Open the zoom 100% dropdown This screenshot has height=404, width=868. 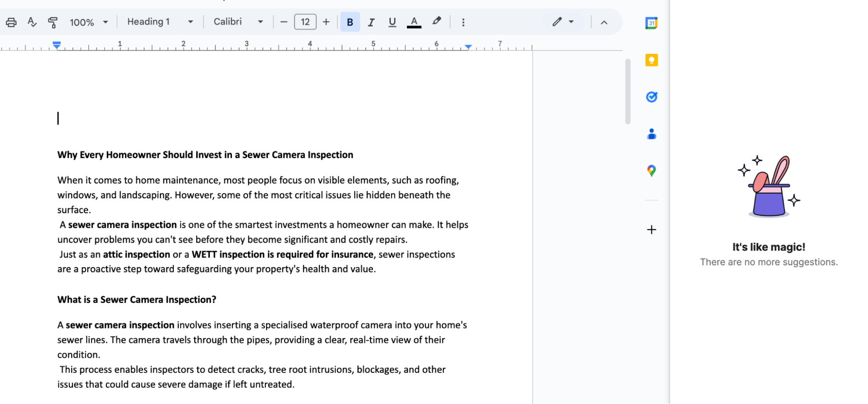click(89, 22)
